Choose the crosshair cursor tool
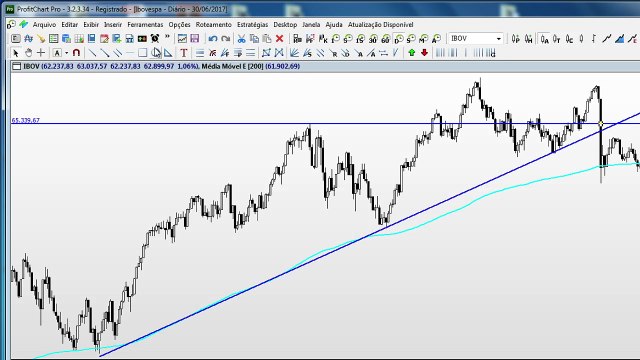This screenshot has width=640, height=360. point(41,53)
